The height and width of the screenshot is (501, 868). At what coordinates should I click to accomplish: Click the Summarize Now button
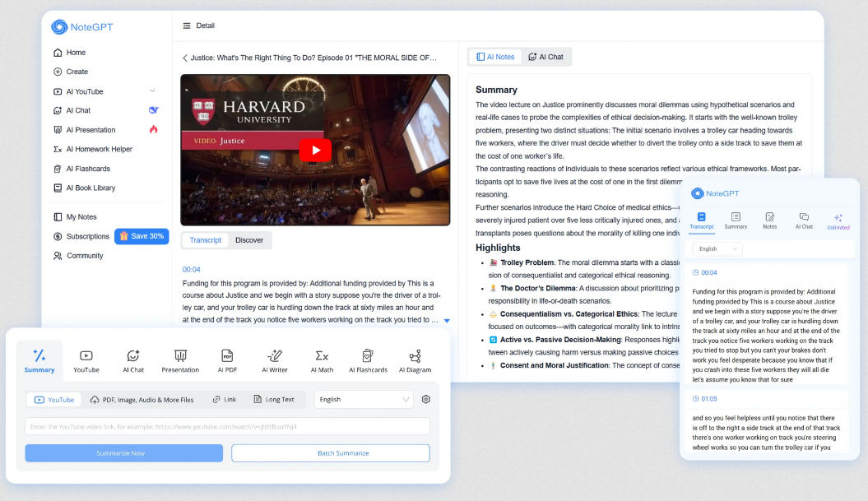coord(124,452)
